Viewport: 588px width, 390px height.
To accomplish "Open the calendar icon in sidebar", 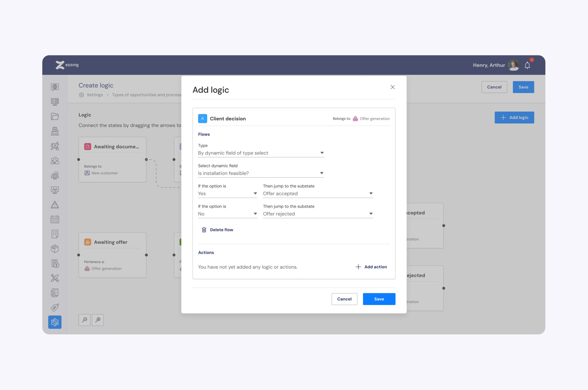I will point(55,219).
